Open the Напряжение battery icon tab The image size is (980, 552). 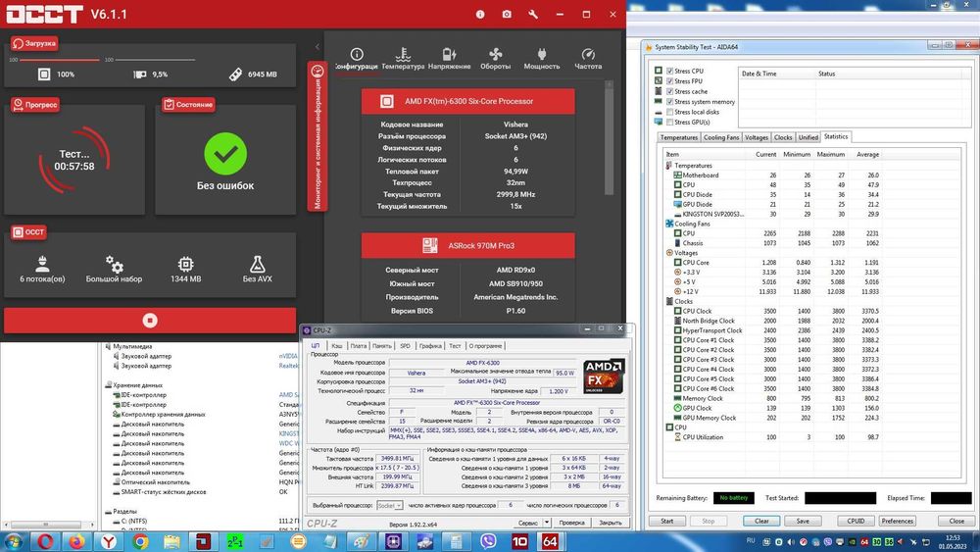pyautogui.click(x=450, y=59)
